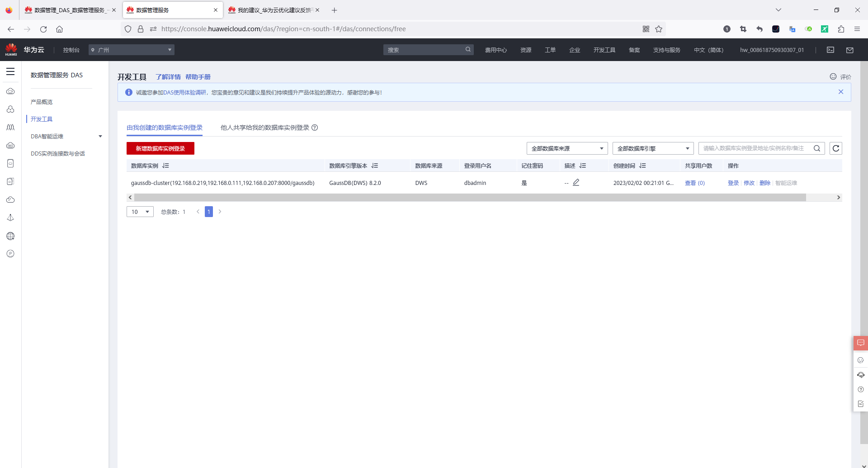The image size is (868, 468).
Task: Click 查看 (0) shared users link
Action: [x=695, y=183]
